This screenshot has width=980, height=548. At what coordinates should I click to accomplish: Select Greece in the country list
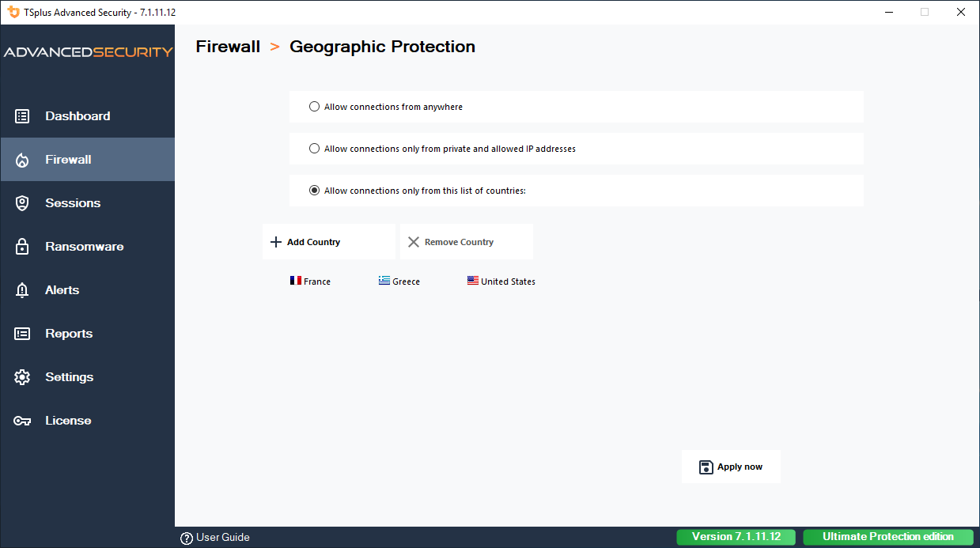[x=399, y=282]
